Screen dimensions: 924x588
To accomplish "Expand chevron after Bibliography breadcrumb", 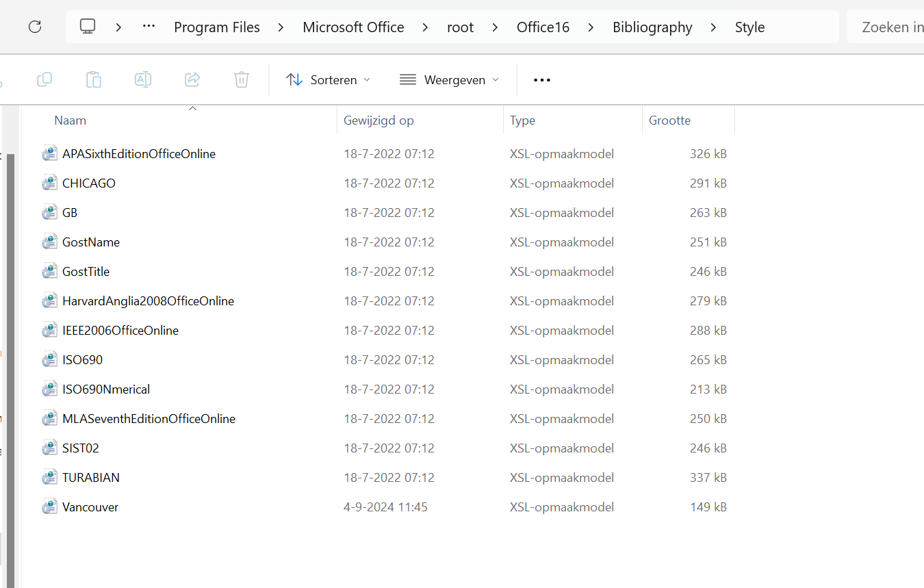I will point(714,27).
